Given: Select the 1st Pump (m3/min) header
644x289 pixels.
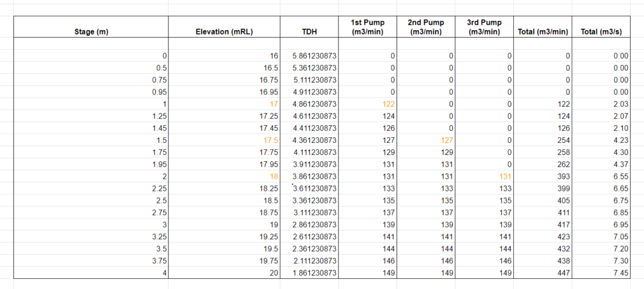Looking at the screenshot, I should coord(367,26).
